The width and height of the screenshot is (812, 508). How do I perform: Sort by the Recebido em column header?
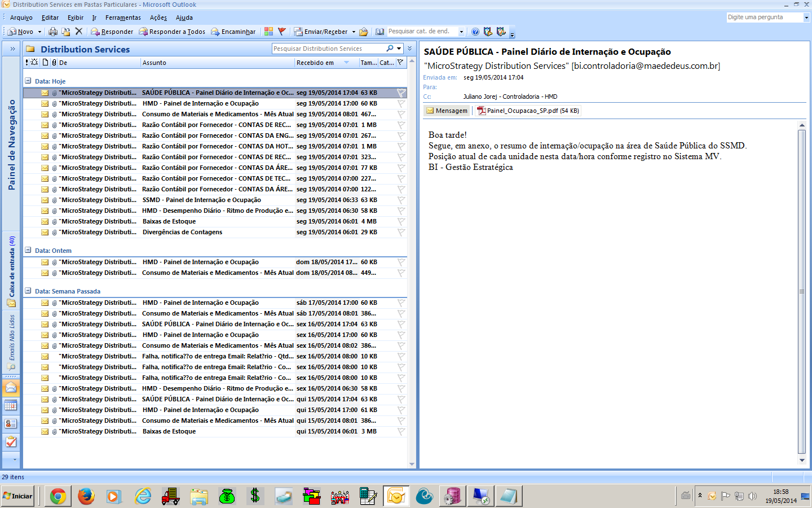(326, 62)
